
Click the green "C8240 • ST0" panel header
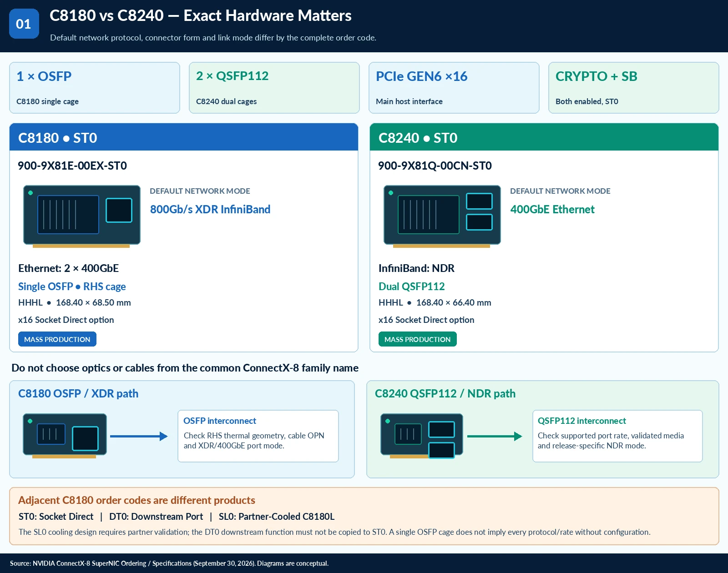[x=544, y=137]
